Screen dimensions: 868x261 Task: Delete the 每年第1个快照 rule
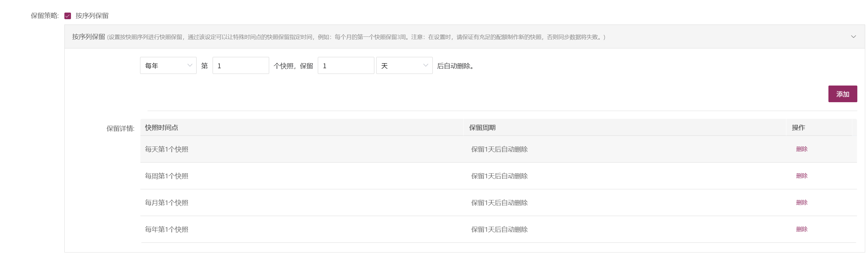802,229
